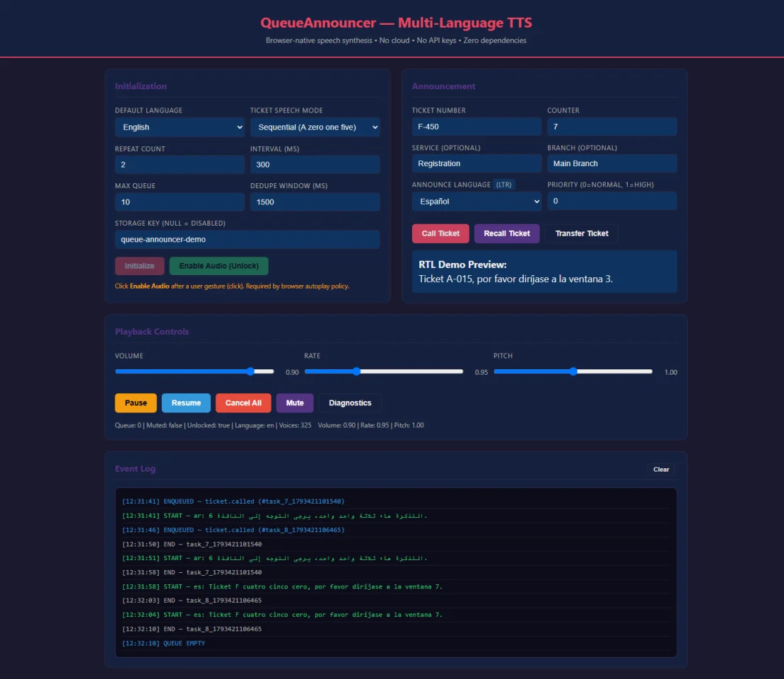Click the 12:32:04 START es log line
The image size is (784, 679).
pyautogui.click(x=396, y=615)
